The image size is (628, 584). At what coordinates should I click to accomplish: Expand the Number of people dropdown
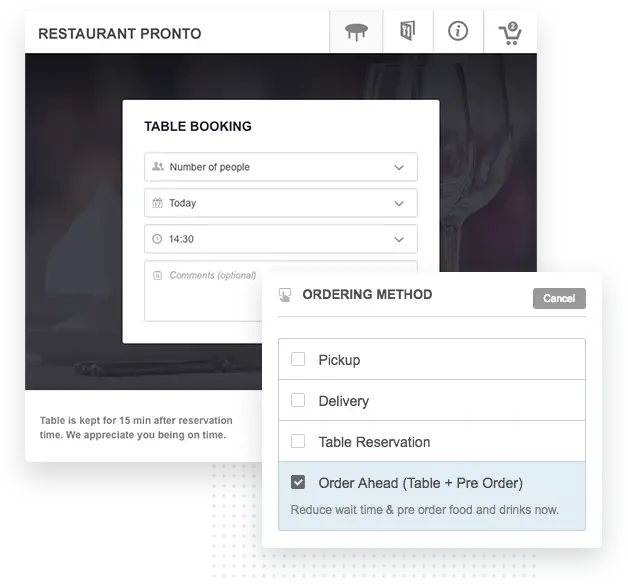[x=281, y=167]
